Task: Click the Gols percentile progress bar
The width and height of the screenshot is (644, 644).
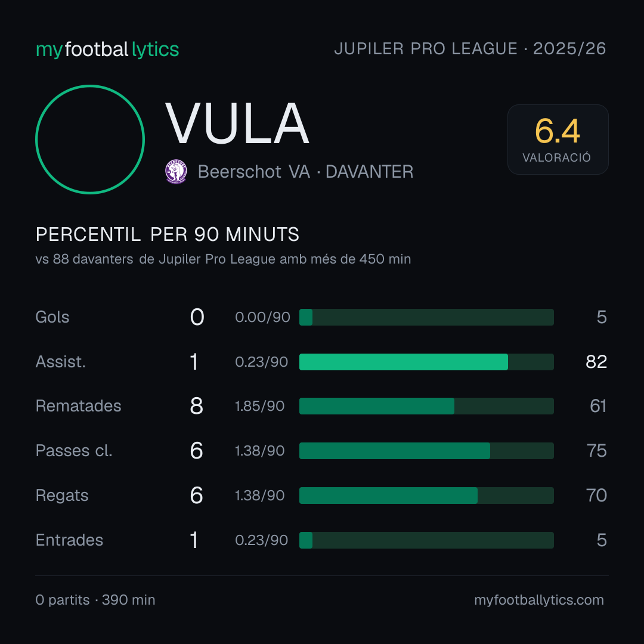Action: (426, 317)
